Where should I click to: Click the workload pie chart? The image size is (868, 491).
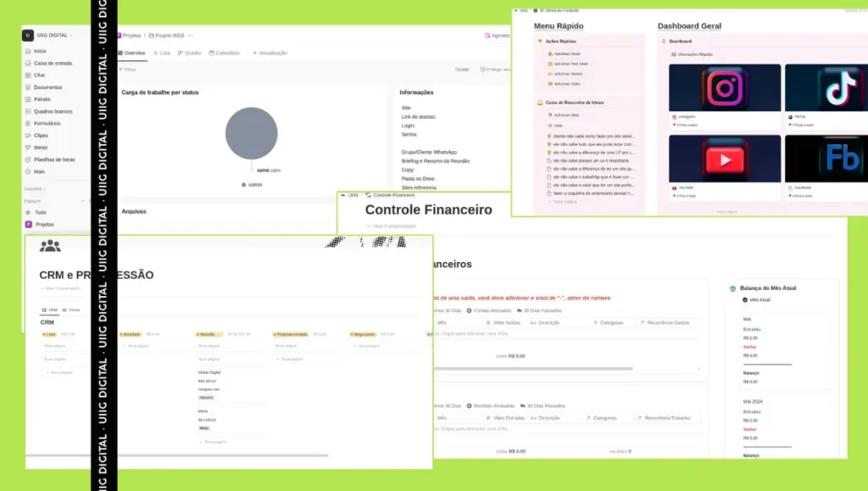tap(251, 133)
